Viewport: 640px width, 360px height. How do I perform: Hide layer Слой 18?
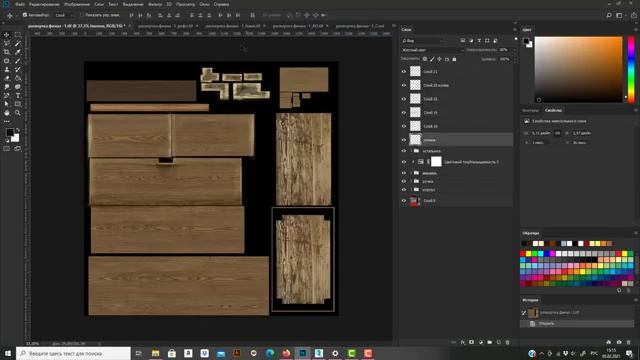[x=404, y=126]
